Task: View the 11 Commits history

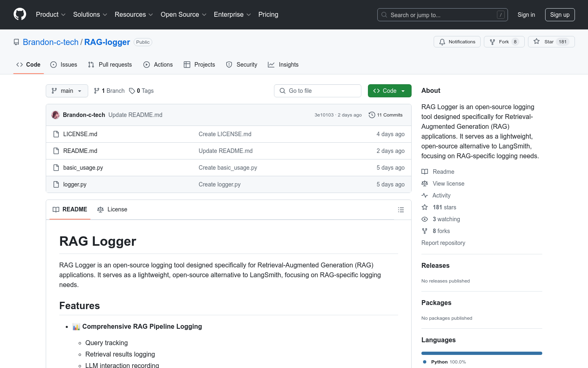Action: 385,115
